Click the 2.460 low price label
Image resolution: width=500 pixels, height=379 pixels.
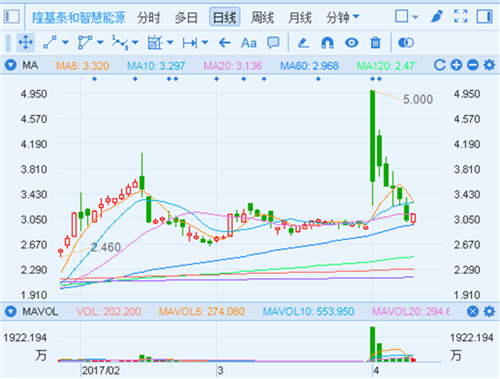(x=106, y=247)
